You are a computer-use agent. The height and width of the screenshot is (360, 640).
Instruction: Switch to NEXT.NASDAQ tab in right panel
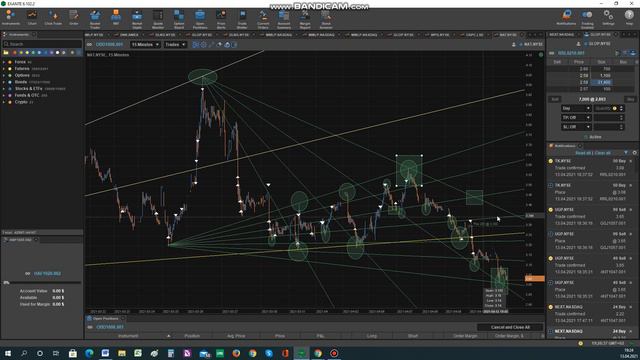(562, 35)
